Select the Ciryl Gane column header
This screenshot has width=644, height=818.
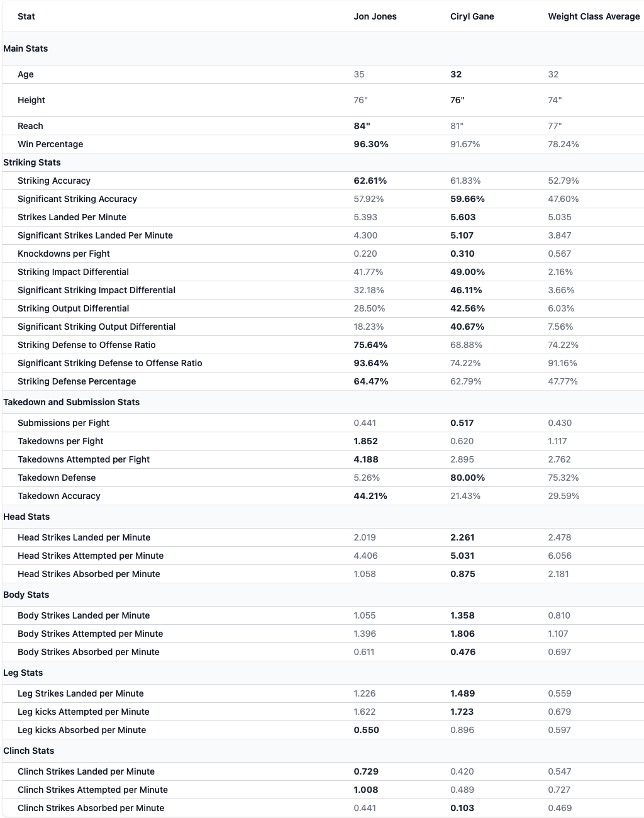[472, 16]
